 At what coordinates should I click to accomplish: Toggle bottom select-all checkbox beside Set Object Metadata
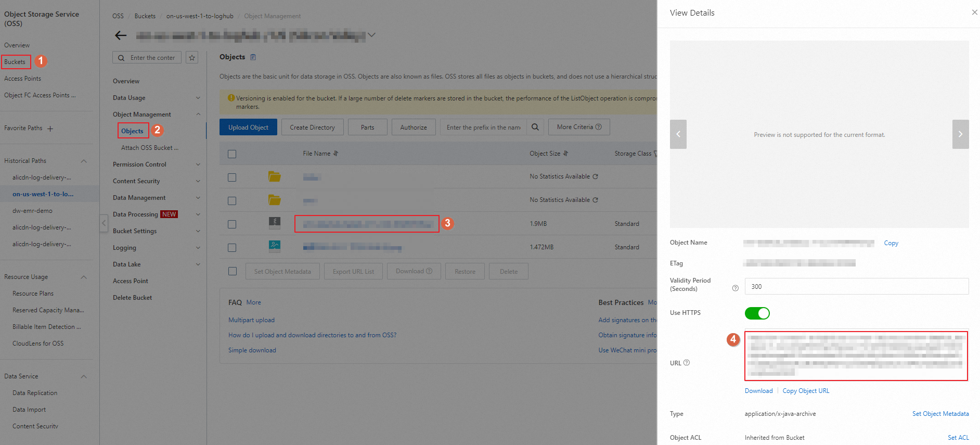[233, 271]
